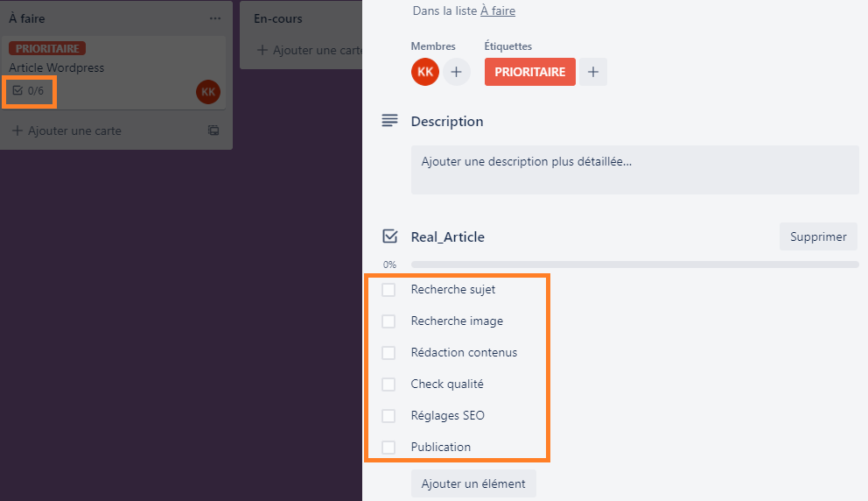
Task: Mark Publication as done
Action: [x=388, y=448]
